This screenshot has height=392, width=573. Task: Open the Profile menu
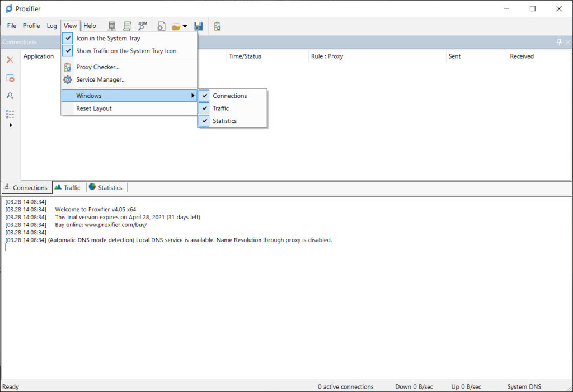31,26
